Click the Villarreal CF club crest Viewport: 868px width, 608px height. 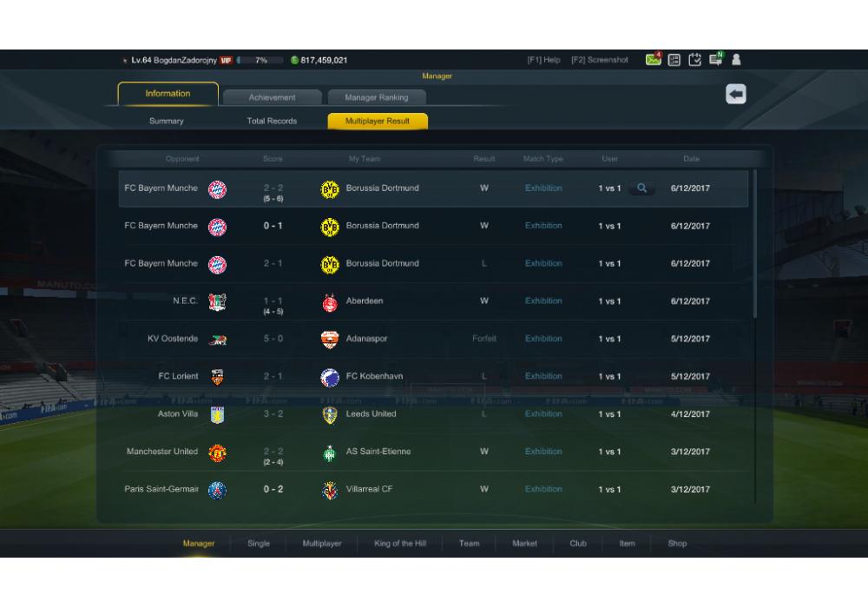330,490
